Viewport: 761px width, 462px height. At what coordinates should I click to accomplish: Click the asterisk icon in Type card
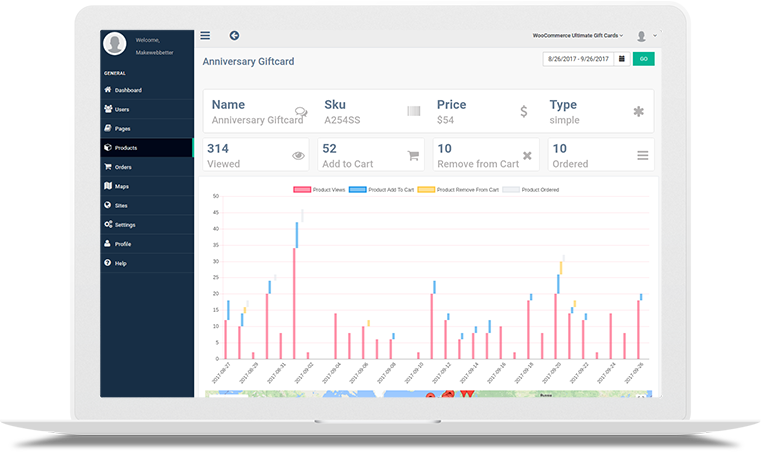638,112
